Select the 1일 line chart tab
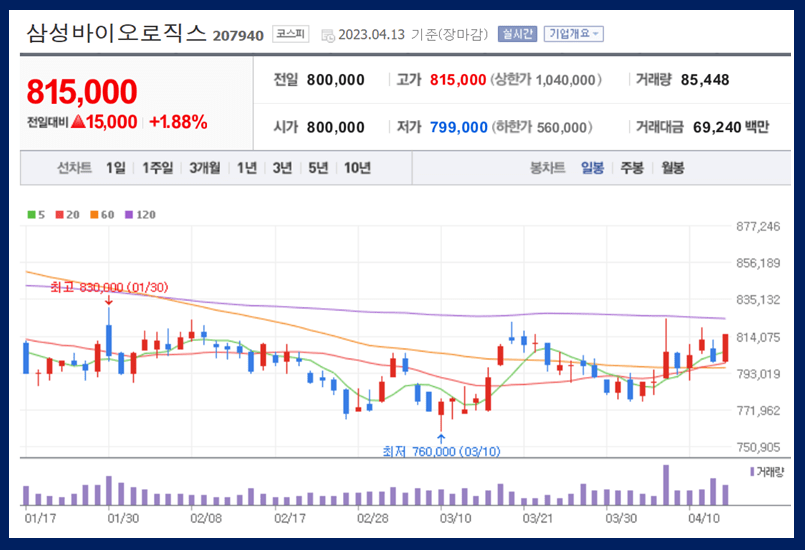Image resolution: width=805 pixels, height=550 pixels. 116,168
